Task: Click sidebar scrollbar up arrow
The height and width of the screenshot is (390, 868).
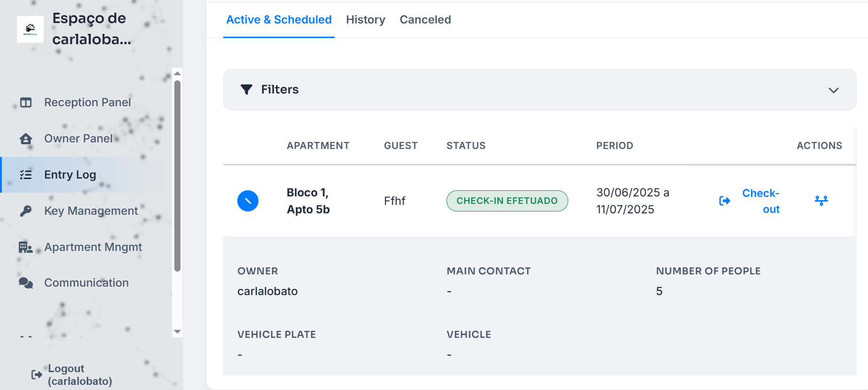Action: [x=177, y=73]
